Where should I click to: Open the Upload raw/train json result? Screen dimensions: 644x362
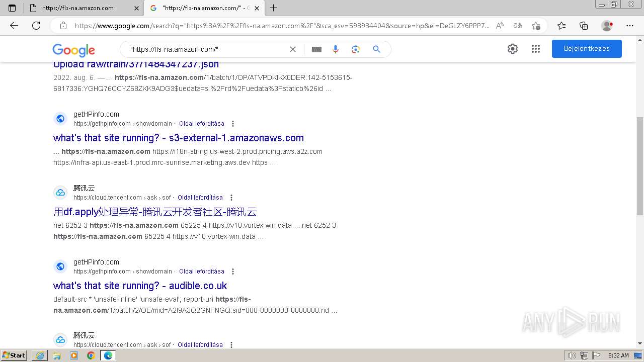click(136, 64)
